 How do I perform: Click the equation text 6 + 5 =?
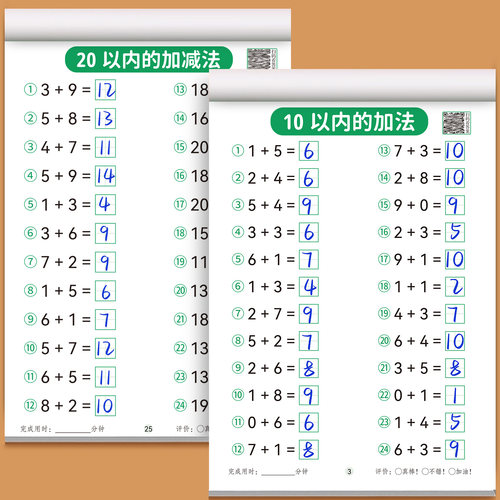pos(66,377)
